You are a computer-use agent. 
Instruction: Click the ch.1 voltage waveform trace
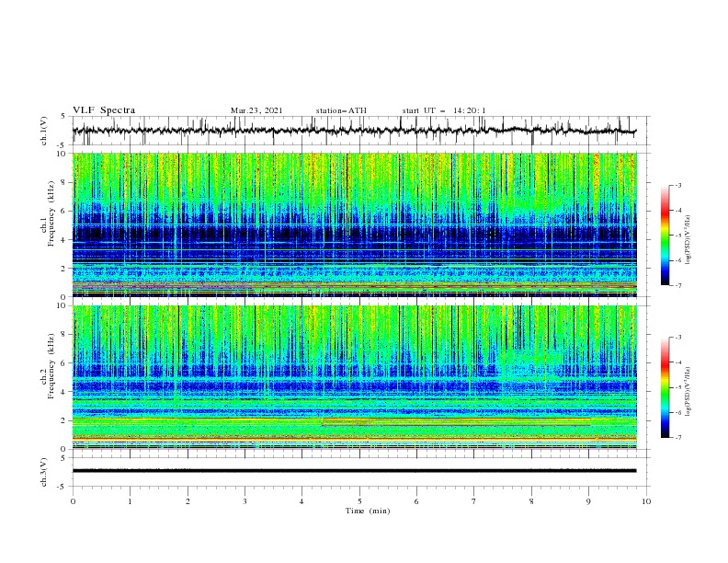[x=354, y=131]
